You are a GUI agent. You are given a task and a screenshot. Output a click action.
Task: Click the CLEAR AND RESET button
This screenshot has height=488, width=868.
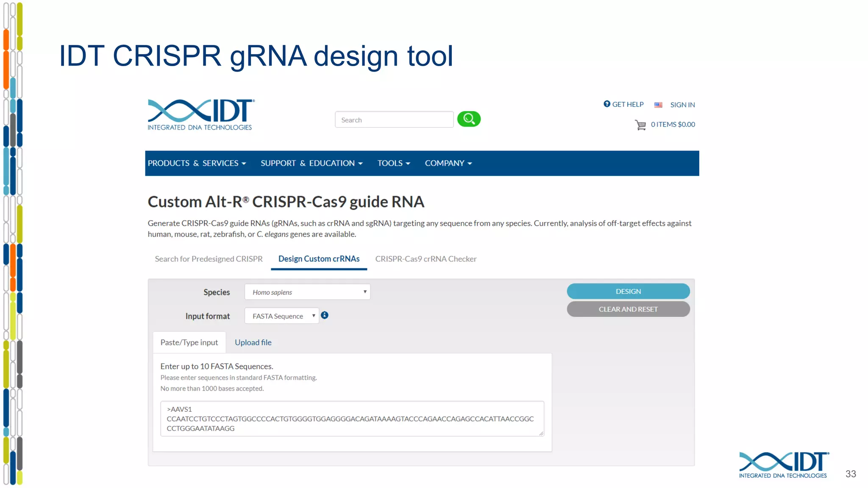628,309
